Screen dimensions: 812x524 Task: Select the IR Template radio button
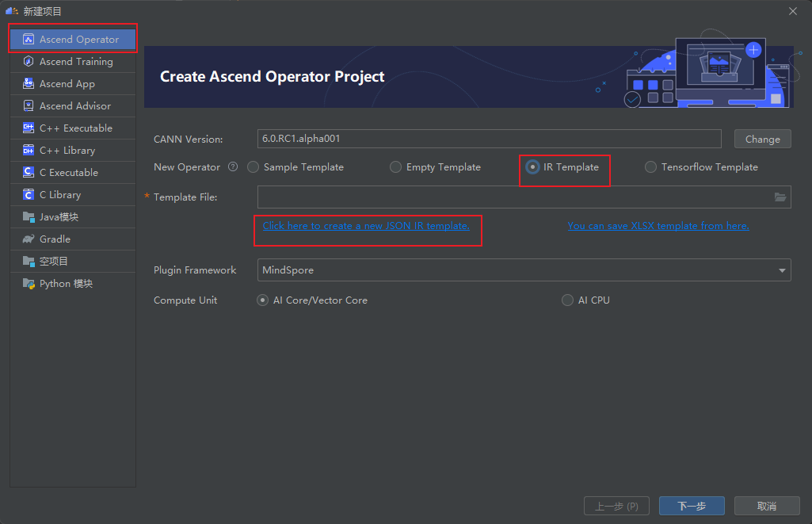click(532, 167)
